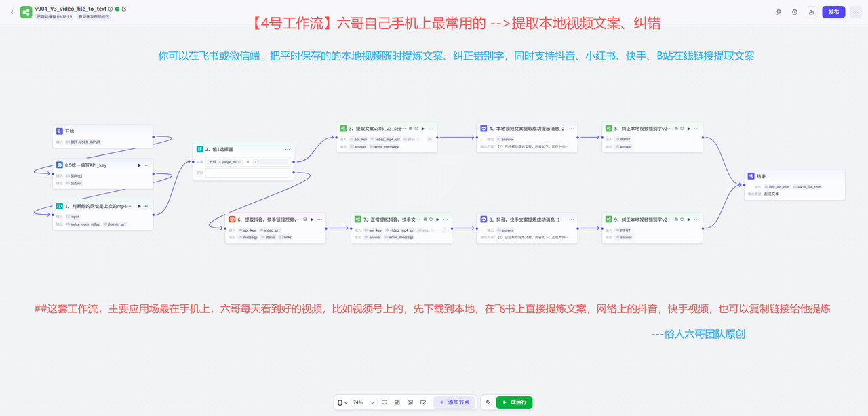The height and width of the screenshot is (416, 868).
Task: Click the info icon in node 3 header
Action: tap(416, 128)
